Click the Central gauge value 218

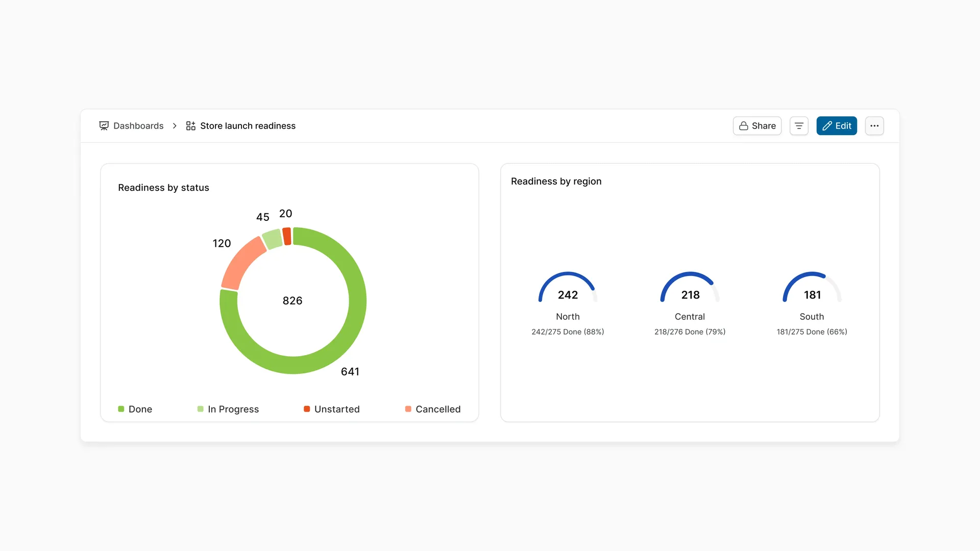tap(690, 295)
